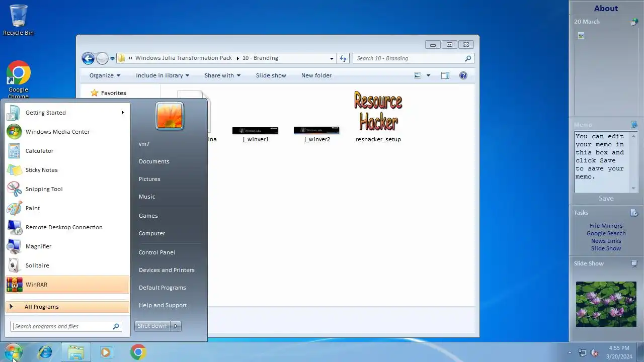Open Getting Started from Start menu
This screenshot has height=362, width=644.
point(67,113)
